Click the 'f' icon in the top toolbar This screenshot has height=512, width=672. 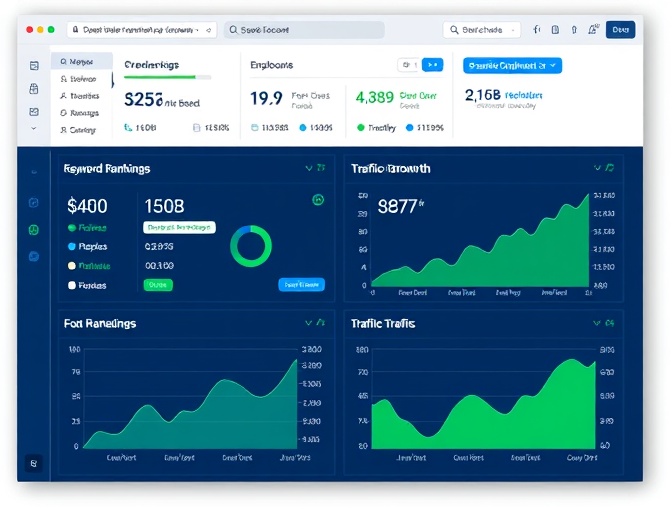(536, 30)
